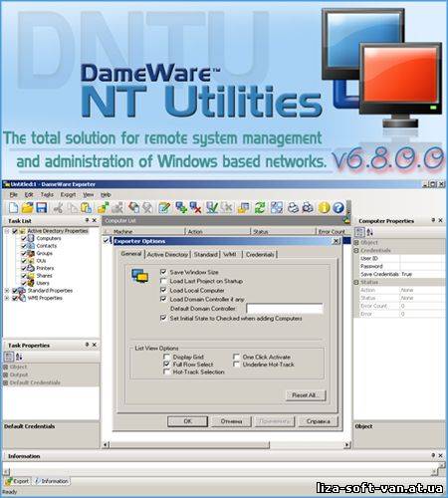Click the Open folder toolbar icon
This screenshot has height=498, width=448.
(27, 208)
